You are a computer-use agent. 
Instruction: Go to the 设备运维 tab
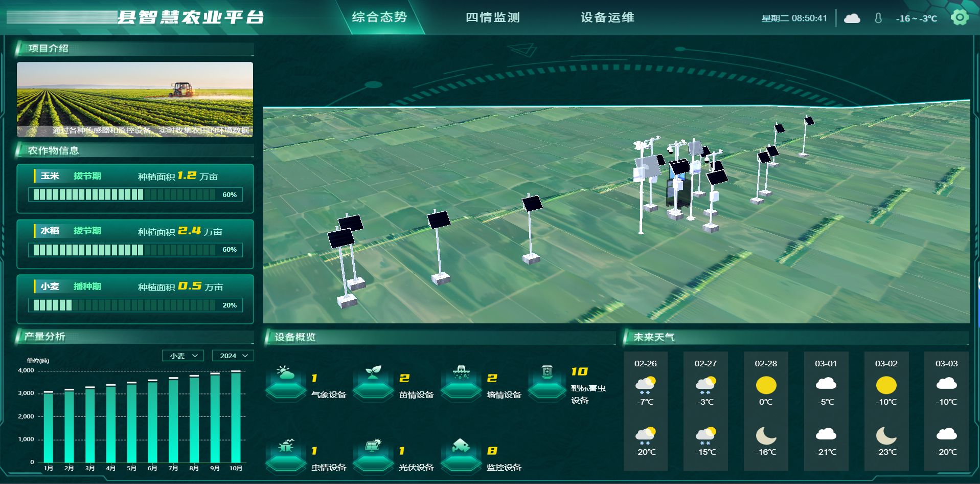tap(607, 17)
